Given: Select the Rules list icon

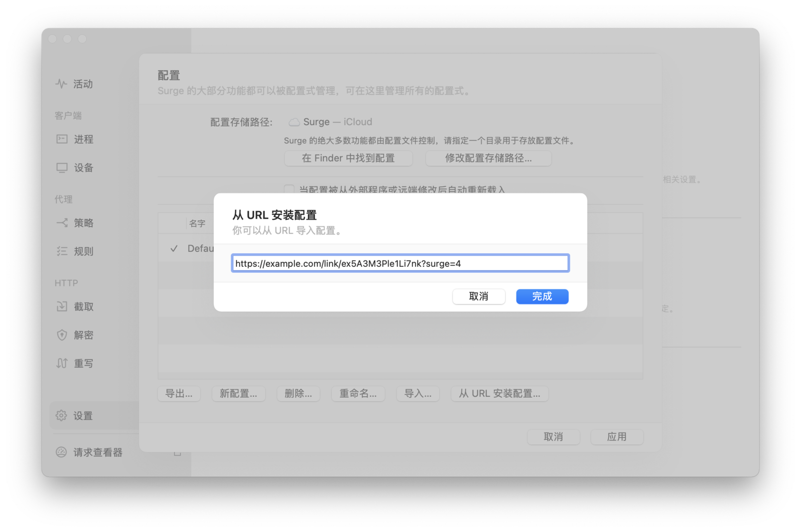Looking at the screenshot, I should pyautogui.click(x=62, y=251).
